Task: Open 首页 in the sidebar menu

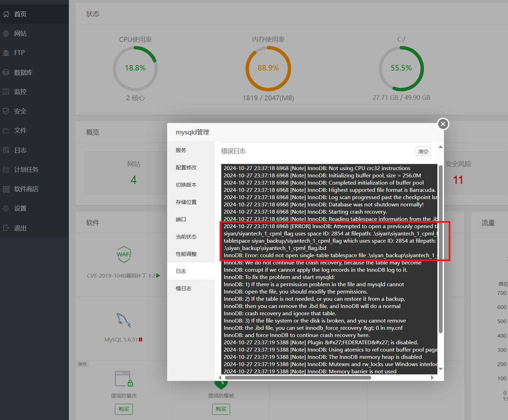Action: coord(34,14)
